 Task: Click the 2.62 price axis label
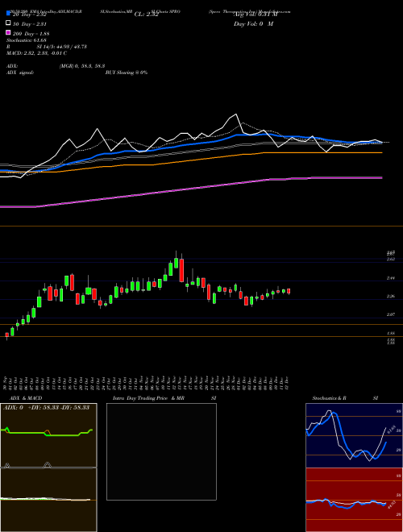tap(390, 259)
